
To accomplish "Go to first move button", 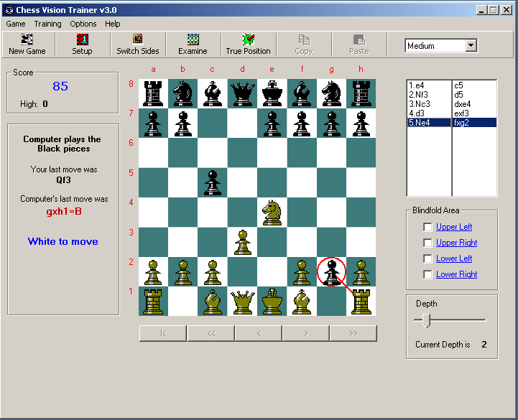I will (x=163, y=334).
